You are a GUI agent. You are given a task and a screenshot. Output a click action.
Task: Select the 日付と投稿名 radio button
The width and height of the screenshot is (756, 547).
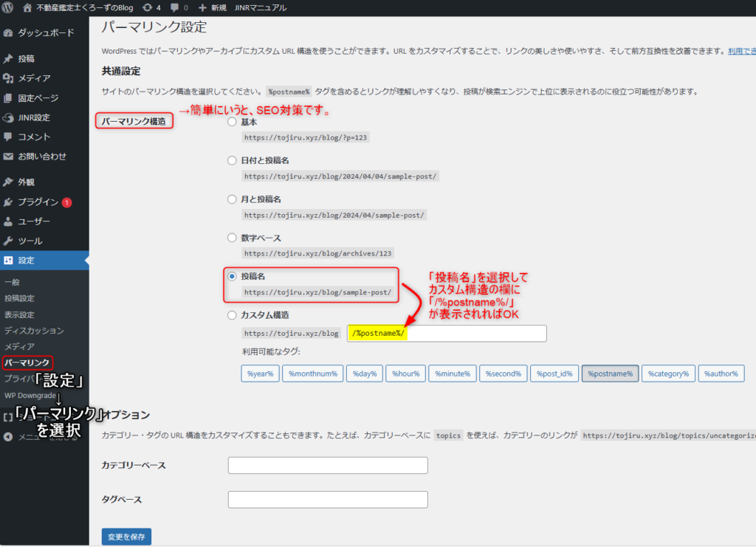pyautogui.click(x=232, y=160)
